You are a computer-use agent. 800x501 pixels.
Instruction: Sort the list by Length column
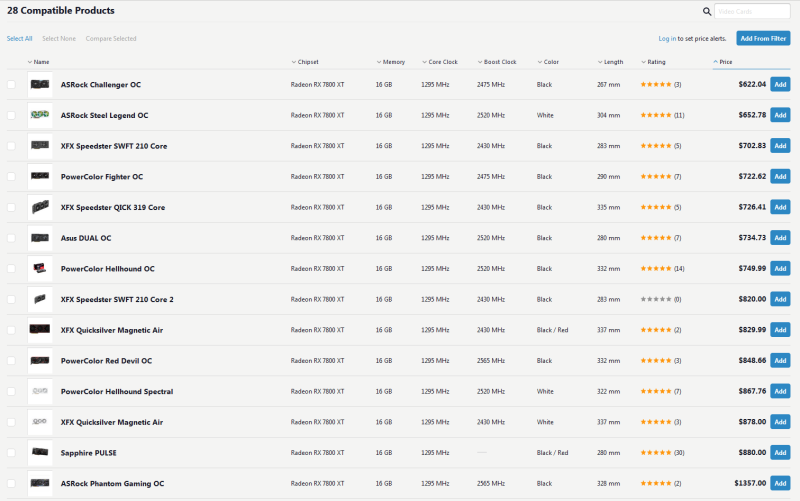click(x=611, y=62)
